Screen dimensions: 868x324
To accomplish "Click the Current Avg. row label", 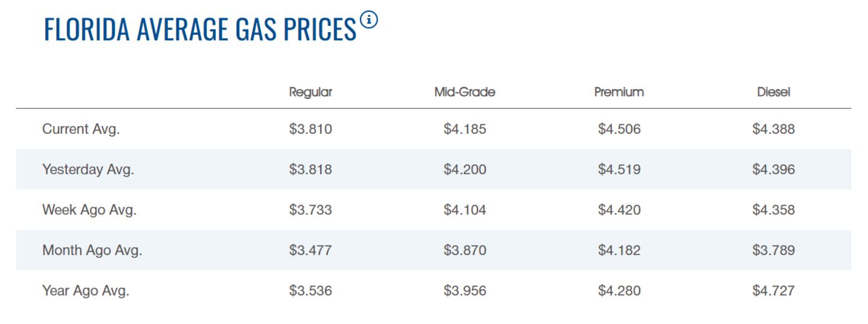I will pyautogui.click(x=81, y=129).
